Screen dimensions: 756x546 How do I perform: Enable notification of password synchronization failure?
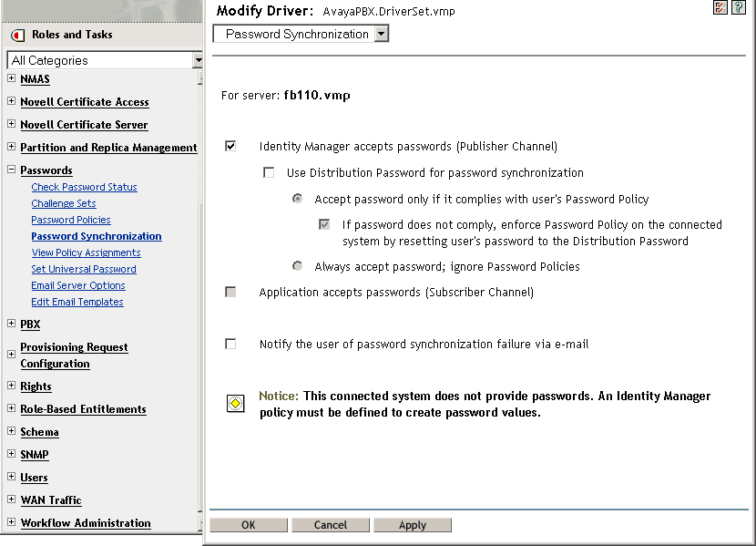230,344
